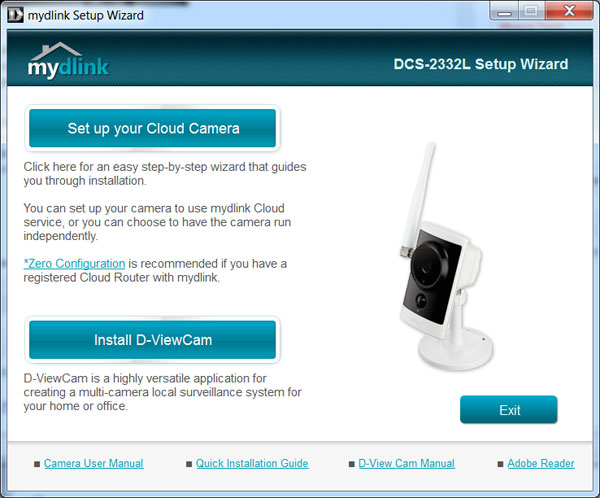The image size is (600, 498).
Task: Minimize the mydlink Setup Wizard window
Action: click(504, 11)
